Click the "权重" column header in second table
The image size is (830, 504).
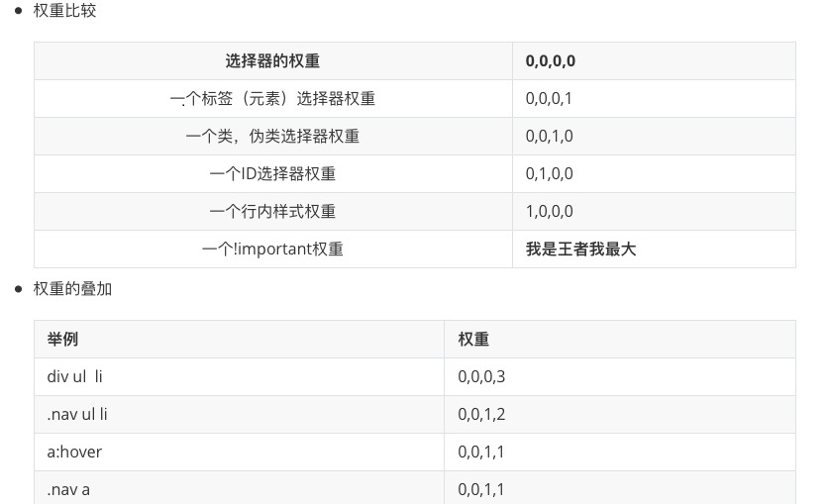(x=473, y=340)
